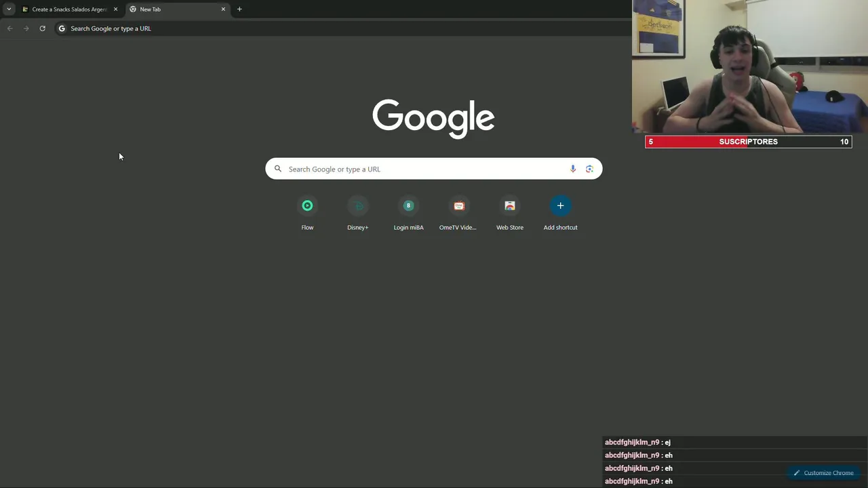Viewport: 868px width, 488px height.
Task: Go forward with the forward arrow
Action: (26, 28)
